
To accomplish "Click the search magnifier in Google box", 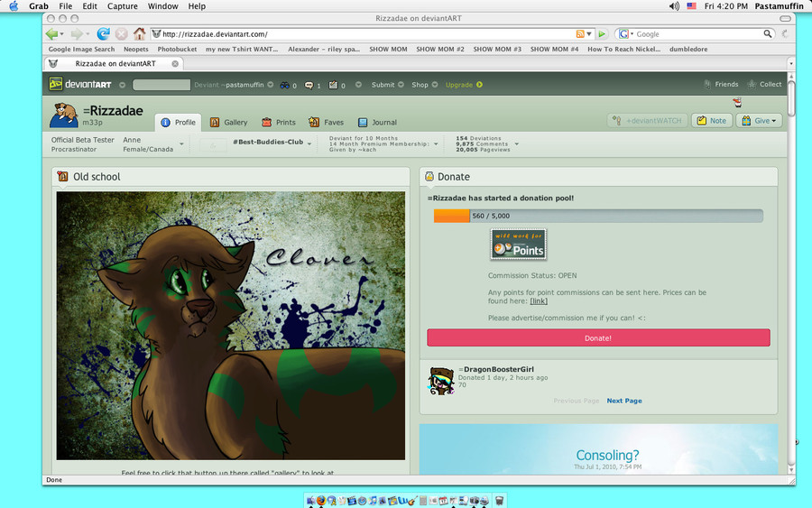I will [x=768, y=33].
